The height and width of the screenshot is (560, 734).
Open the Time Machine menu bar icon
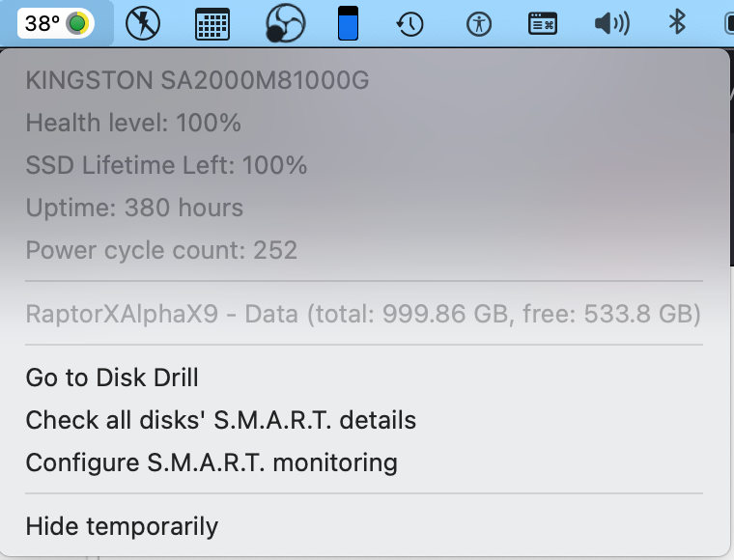click(x=409, y=24)
